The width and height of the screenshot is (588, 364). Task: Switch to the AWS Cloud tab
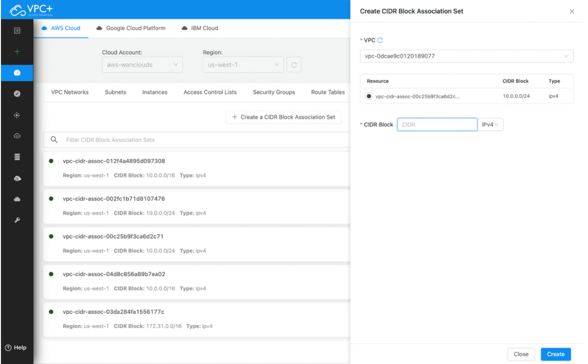coord(61,28)
